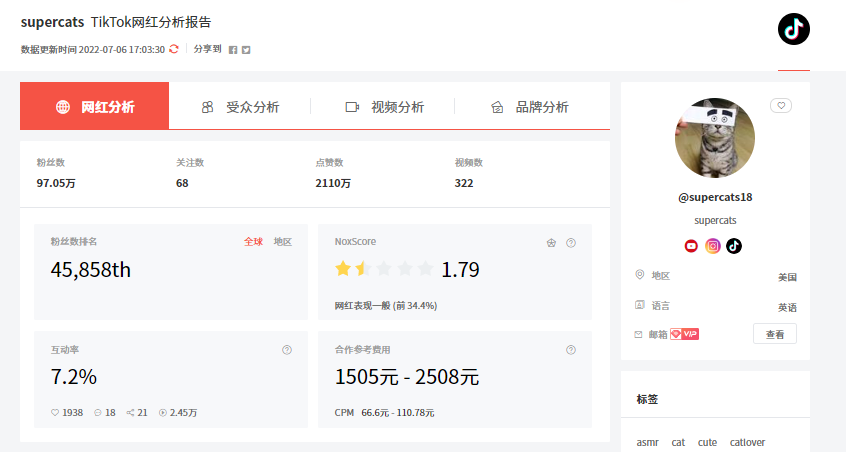The image size is (846, 452).
Task: Click the 2110万 likes count
Action: coord(333,183)
